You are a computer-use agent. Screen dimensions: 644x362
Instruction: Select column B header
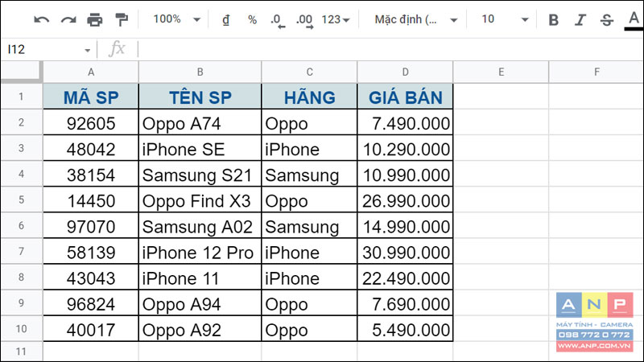200,72
